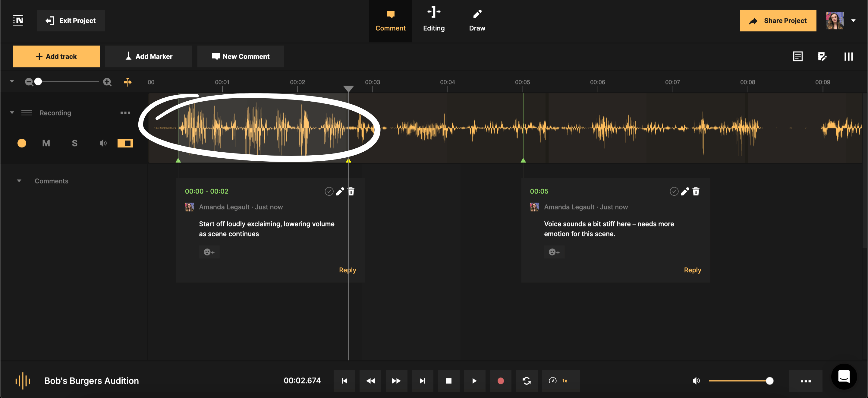Mute the Recording track with M button
The image size is (868, 398).
point(46,143)
